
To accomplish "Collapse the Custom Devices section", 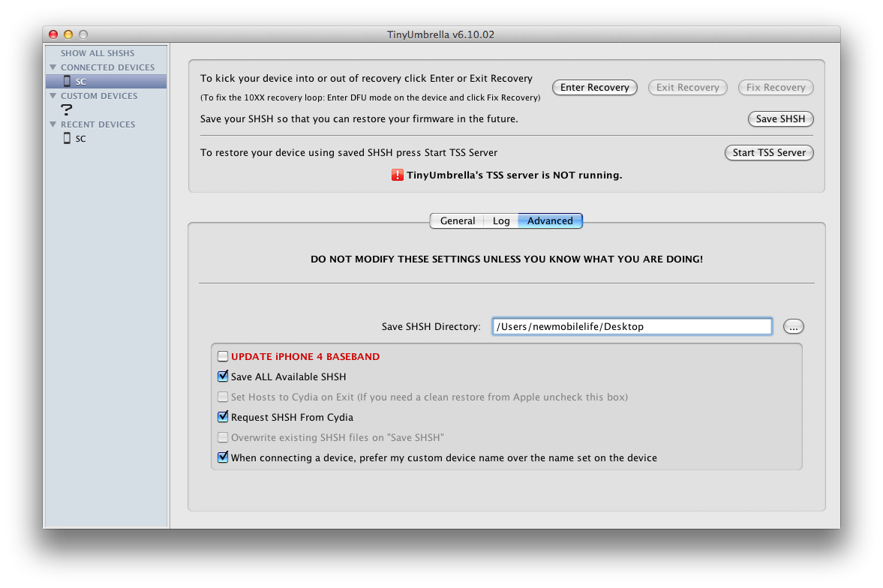I will coord(53,96).
